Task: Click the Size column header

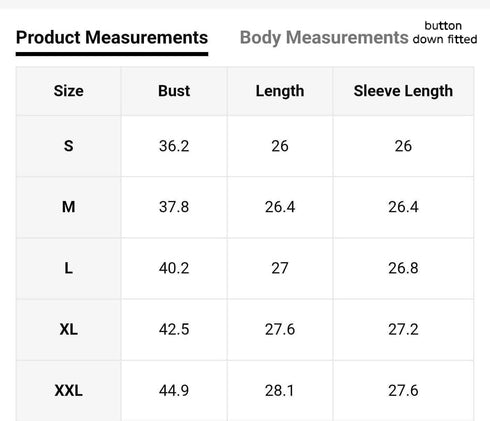Action: point(69,91)
